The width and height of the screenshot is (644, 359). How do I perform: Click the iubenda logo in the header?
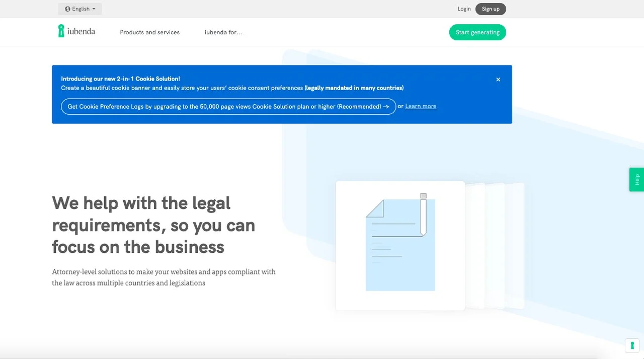tap(76, 32)
